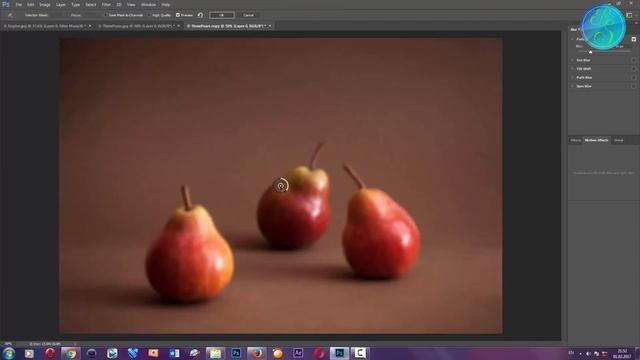Image resolution: width=640 pixels, height=360 pixels.
Task: Select the Motion Effects panel tab
Action: click(596, 140)
